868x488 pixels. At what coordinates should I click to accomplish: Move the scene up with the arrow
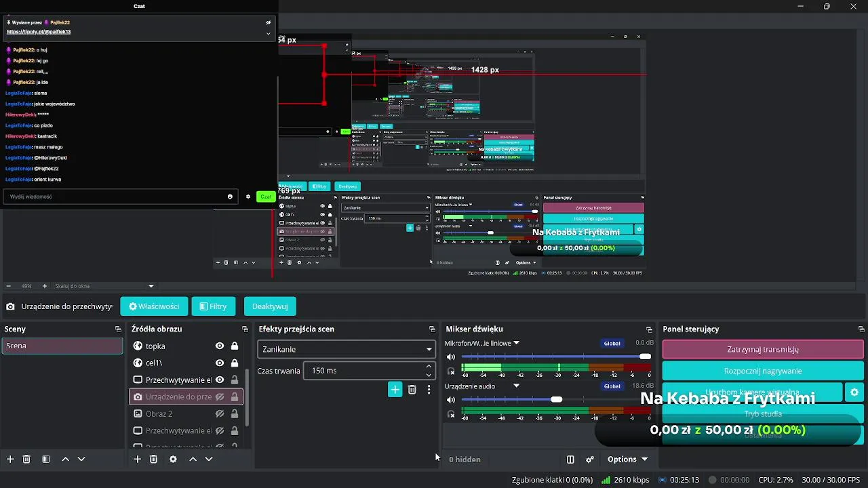tap(65, 459)
